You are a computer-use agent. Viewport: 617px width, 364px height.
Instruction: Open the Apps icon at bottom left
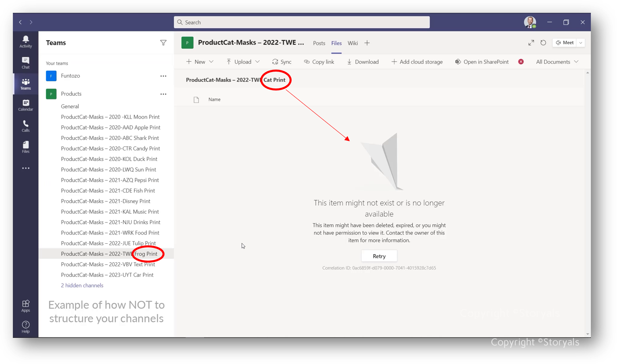coord(25,306)
